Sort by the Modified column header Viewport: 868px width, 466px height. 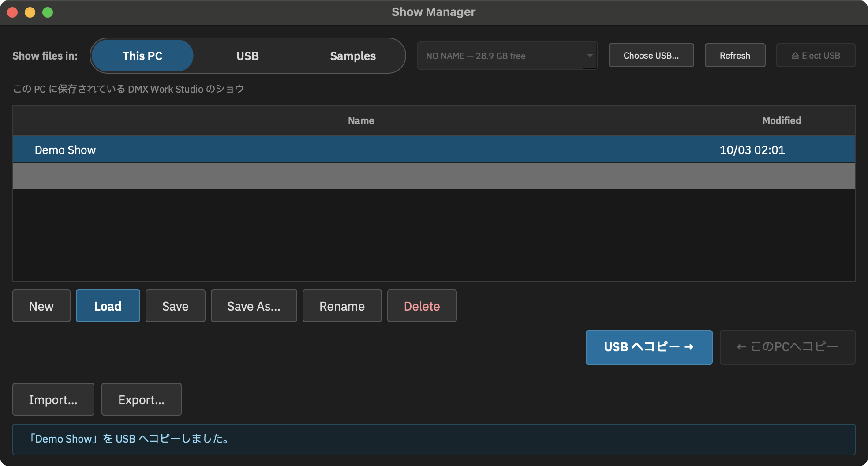tap(782, 120)
